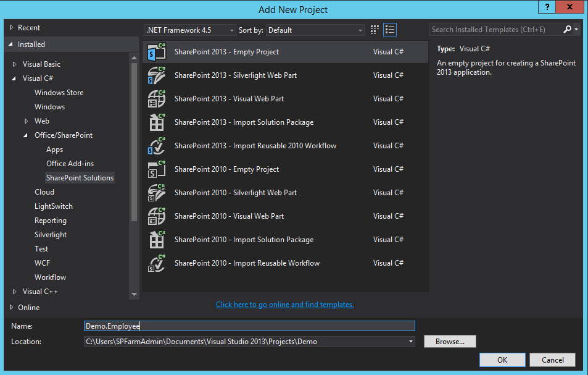Image resolution: width=588 pixels, height=375 pixels.
Task: Select SharePoint Solutions in the tree
Action: point(80,177)
